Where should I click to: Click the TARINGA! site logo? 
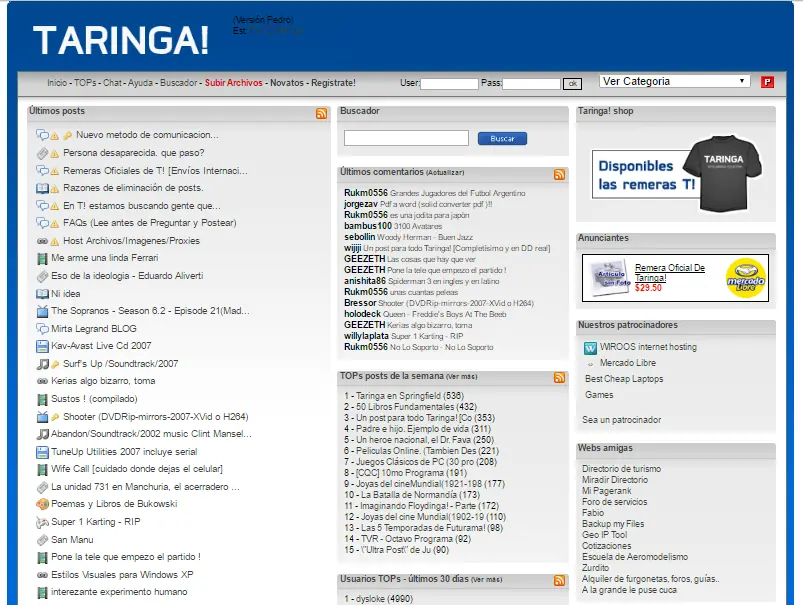121,40
